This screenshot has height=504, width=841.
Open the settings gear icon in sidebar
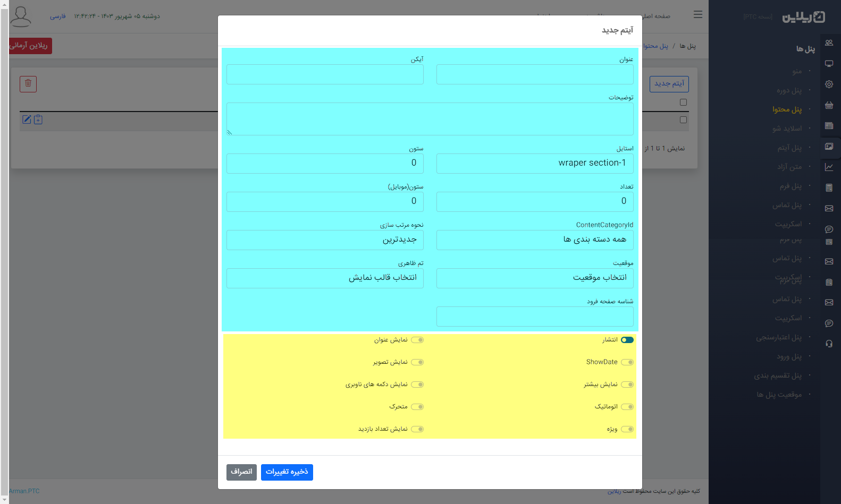[829, 84]
